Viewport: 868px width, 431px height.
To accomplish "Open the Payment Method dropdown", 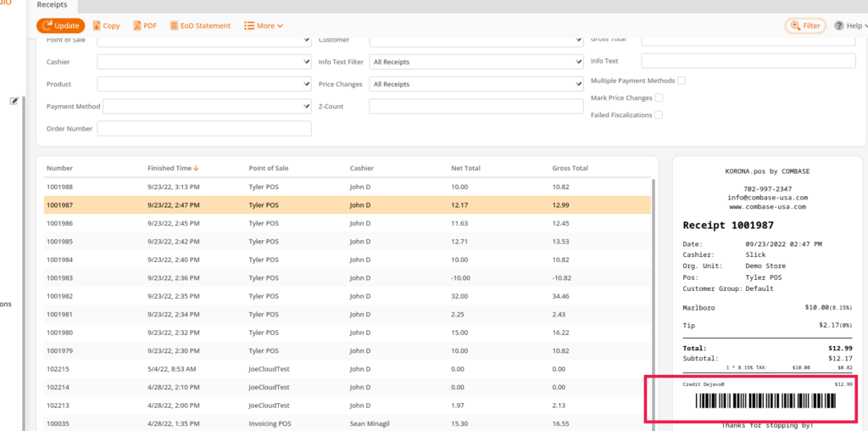I will (x=207, y=106).
